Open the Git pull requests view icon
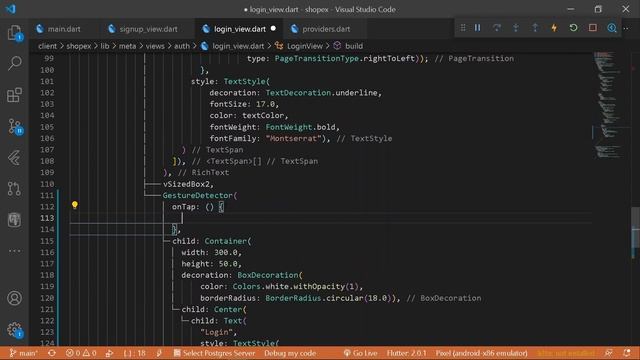 (15, 189)
